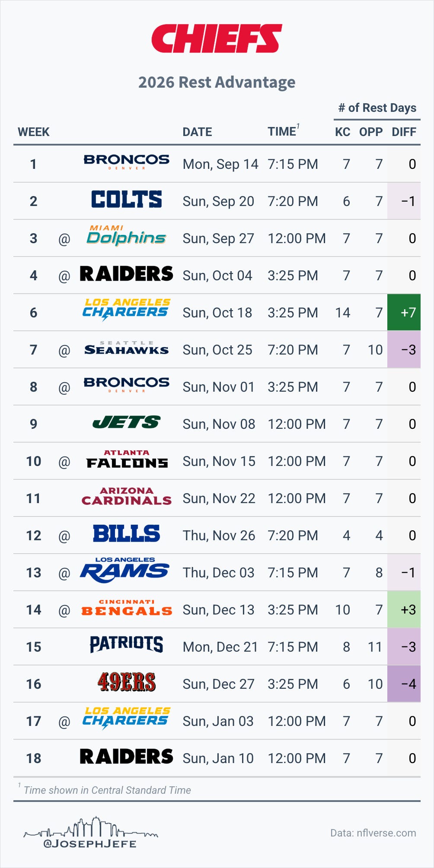Open the nflverse.com data source text
434x868 pixels.
373,833
